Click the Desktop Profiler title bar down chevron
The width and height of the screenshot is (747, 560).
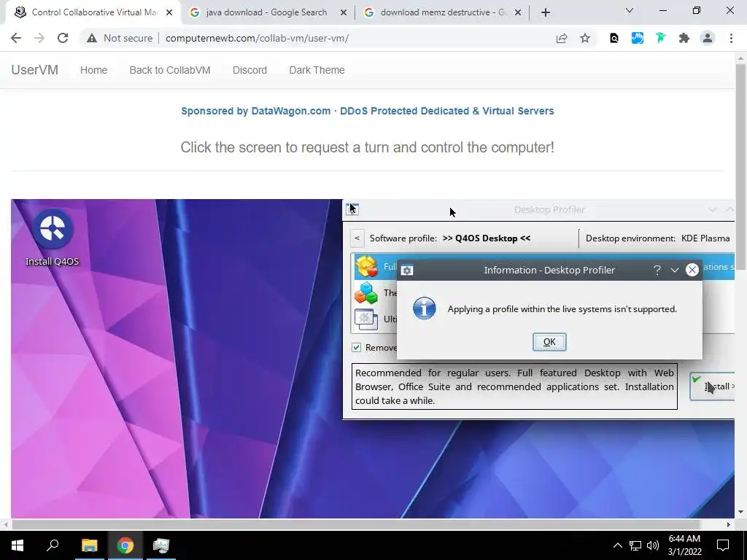(712, 209)
